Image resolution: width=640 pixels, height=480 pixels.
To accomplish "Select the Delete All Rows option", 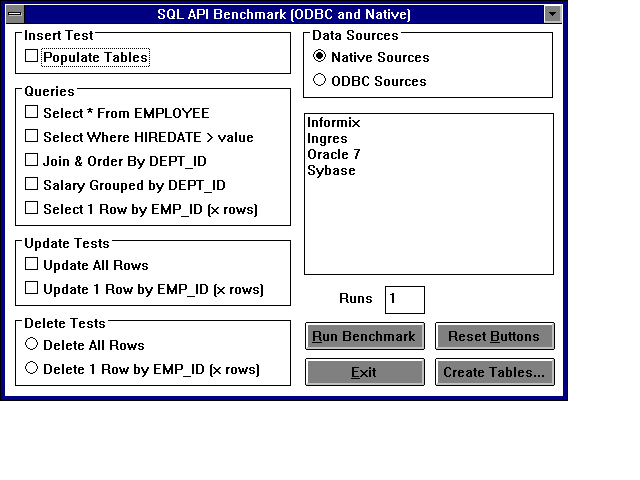I will (32, 345).
